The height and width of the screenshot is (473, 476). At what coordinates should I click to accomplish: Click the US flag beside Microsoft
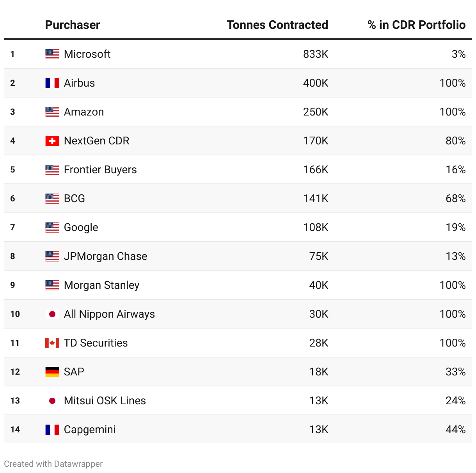(x=52, y=54)
